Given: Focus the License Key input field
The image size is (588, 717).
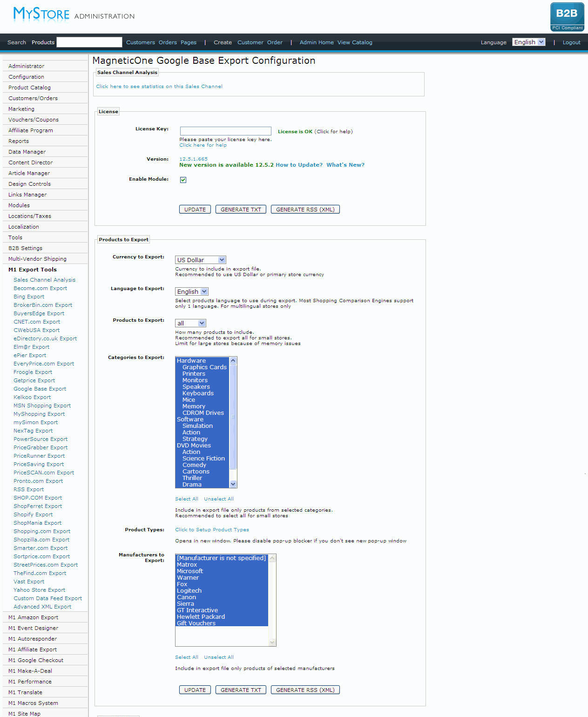Looking at the screenshot, I should tap(225, 131).
